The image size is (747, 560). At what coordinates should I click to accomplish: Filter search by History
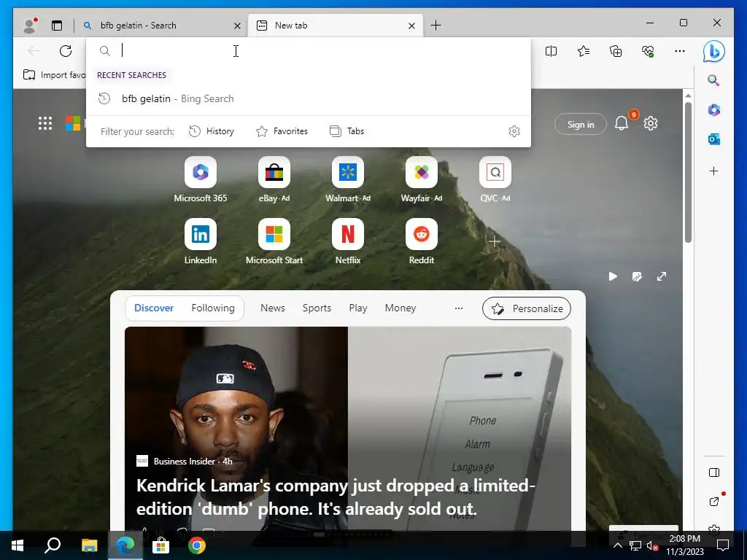point(212,131)
